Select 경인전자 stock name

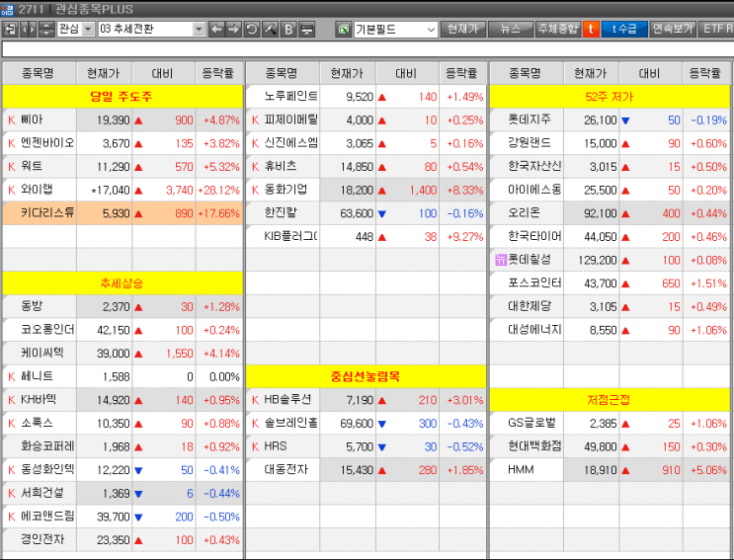pos(42,539)
